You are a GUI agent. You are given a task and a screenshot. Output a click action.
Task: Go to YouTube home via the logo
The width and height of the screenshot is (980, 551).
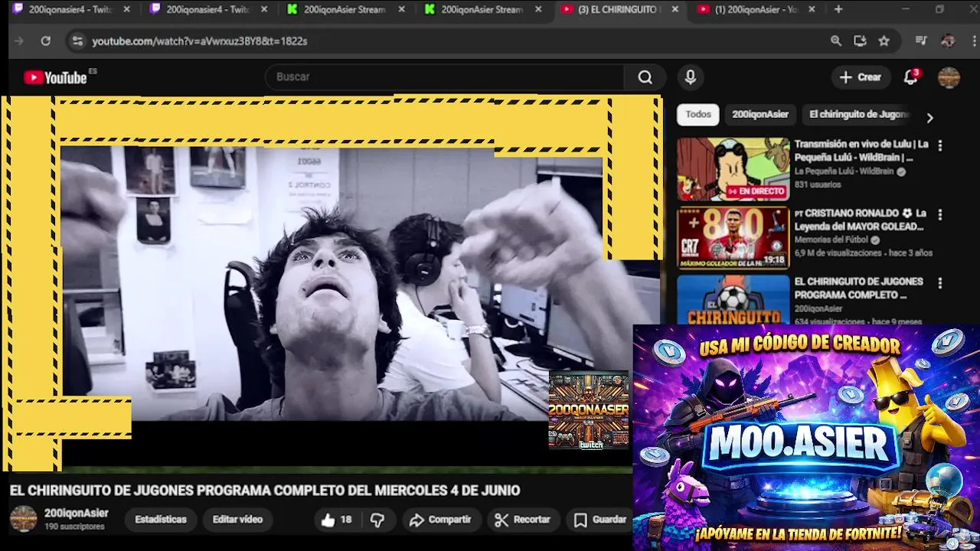coord(55,77)
